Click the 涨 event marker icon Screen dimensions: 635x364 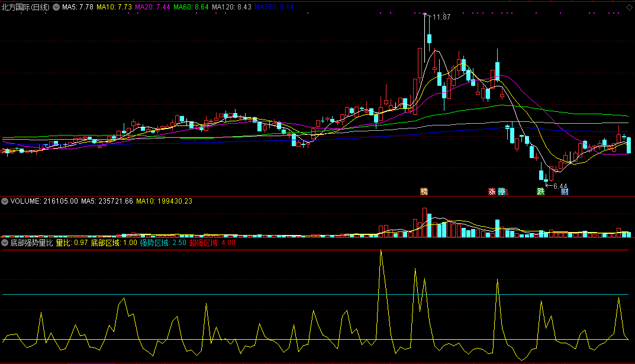pyautogui.click(x=492, y=192)
